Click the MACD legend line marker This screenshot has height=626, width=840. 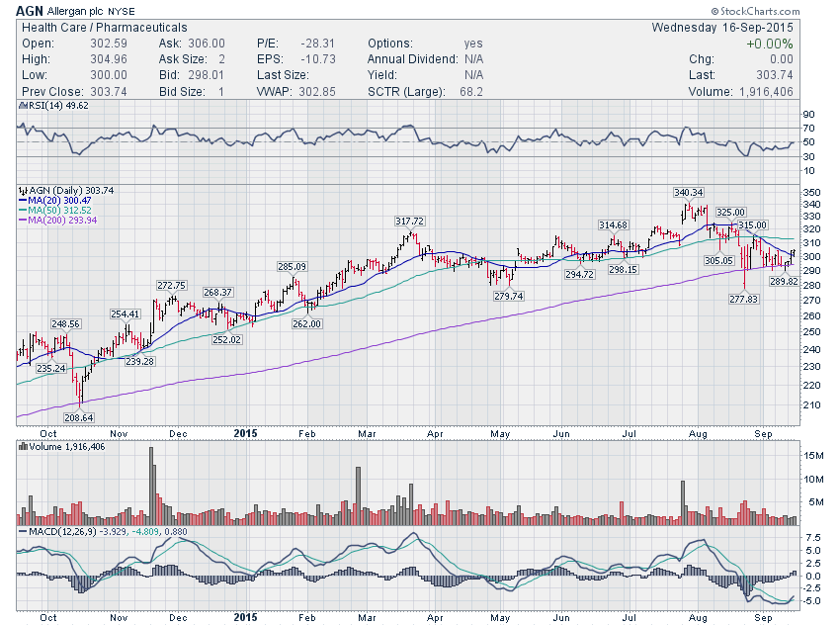(x=23, y=532)
